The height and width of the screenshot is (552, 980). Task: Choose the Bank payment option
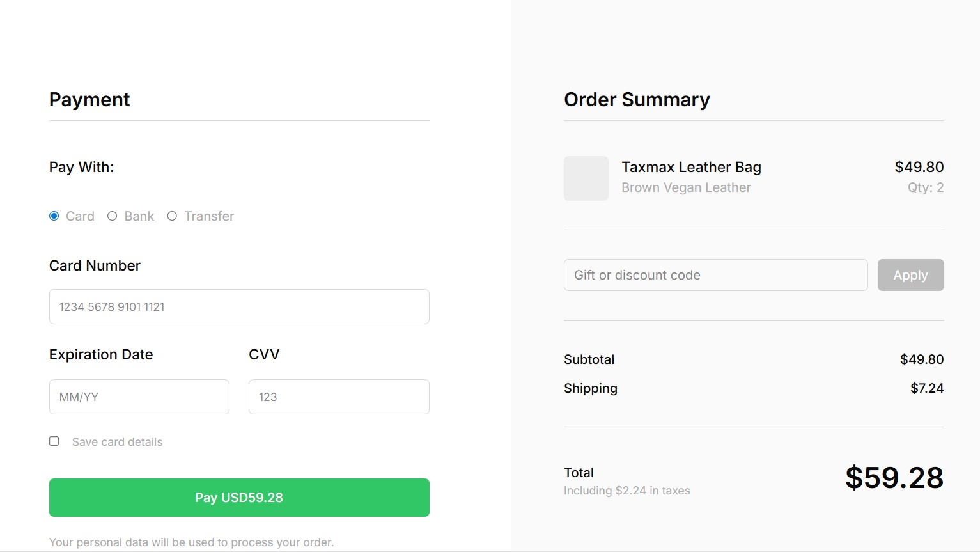pyautogui.click(x=113, y=216)
